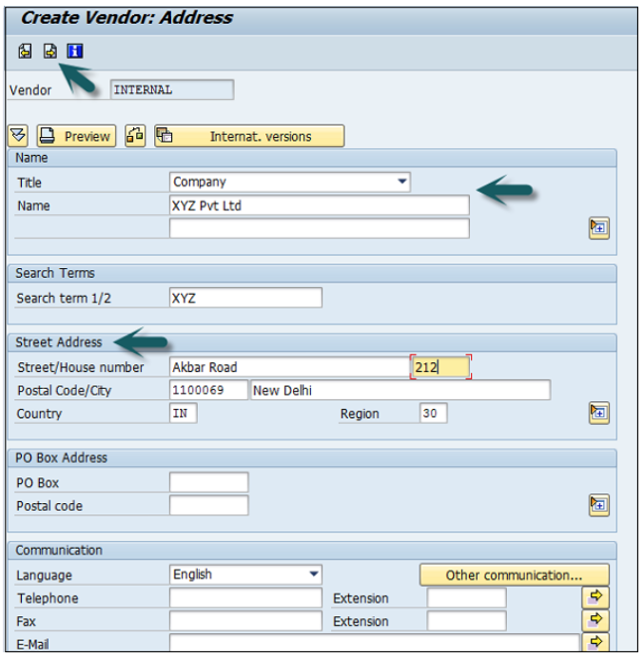Click the icon between Preview and Internat. versions
The height and width of the screenshot is (658, 644).
[x=135, y=136]
